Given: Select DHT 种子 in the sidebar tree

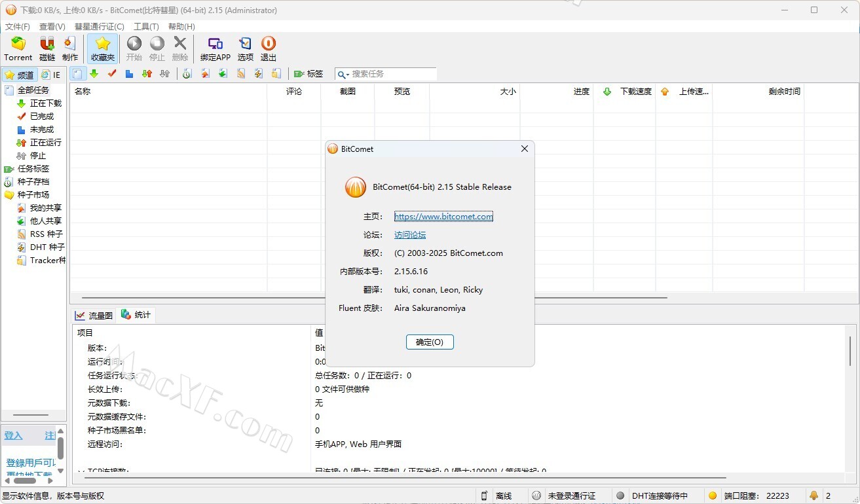Looking at the screenshot, I should coord(47,247).
